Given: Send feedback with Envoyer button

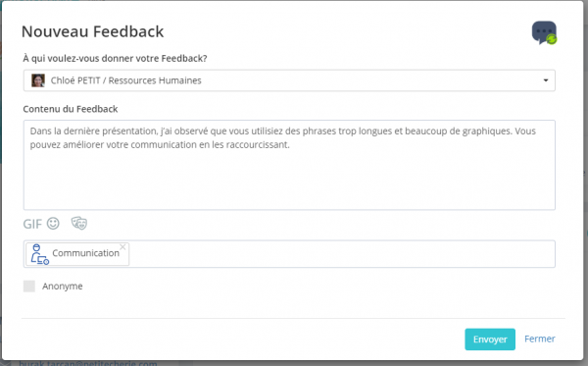Looking at the screenshot, I should [x=490, y=340].
